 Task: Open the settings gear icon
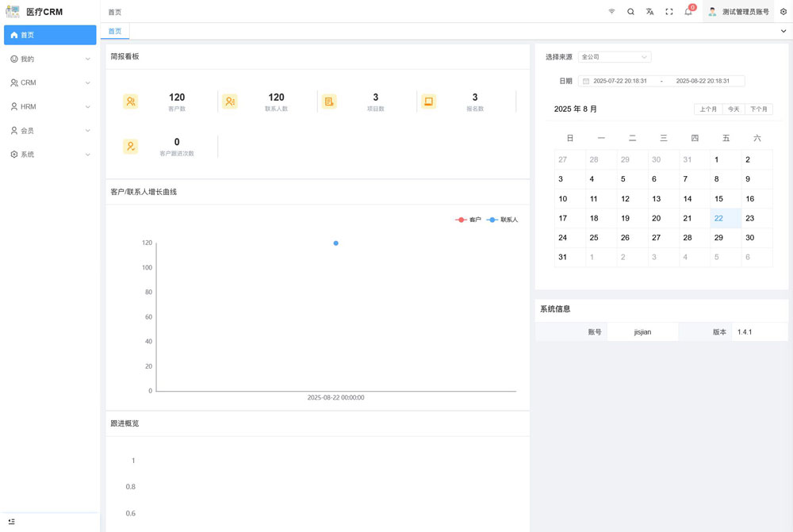pyautogui.click(x=783, y=12)
